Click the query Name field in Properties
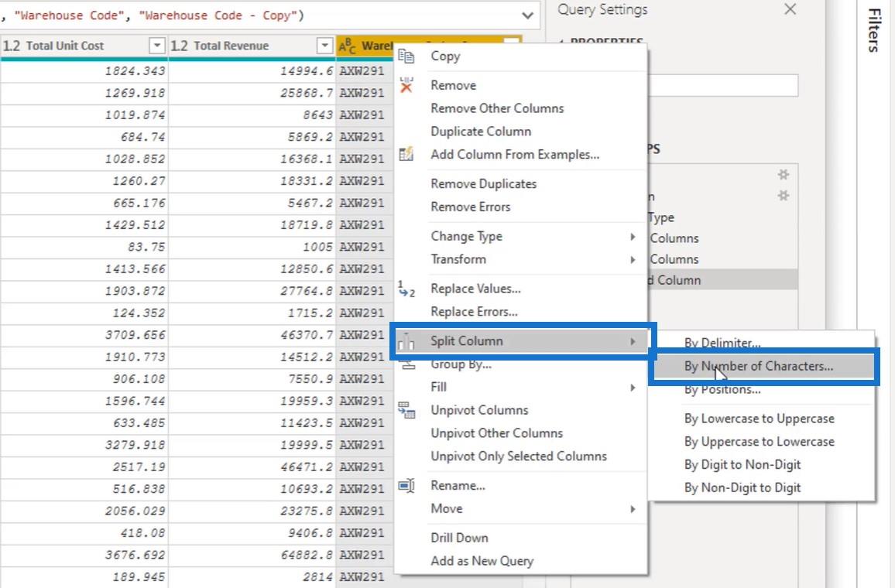 [x=722, y=86]
